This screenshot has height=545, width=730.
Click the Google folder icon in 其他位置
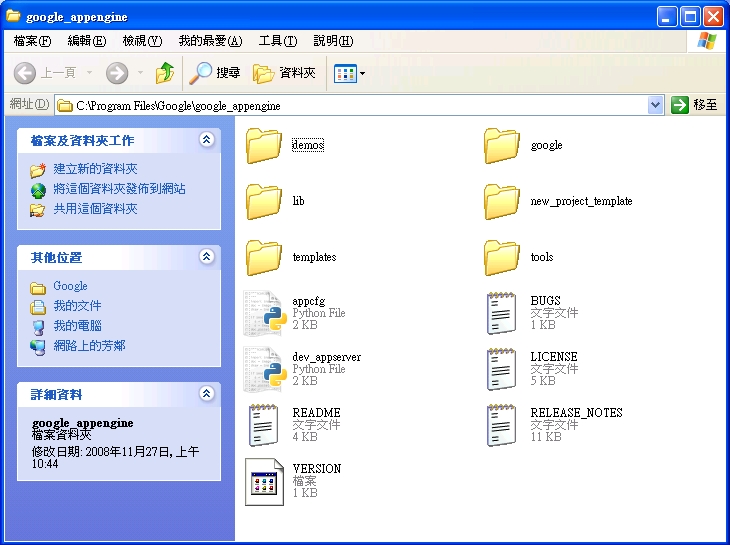(x=38, y=288)
